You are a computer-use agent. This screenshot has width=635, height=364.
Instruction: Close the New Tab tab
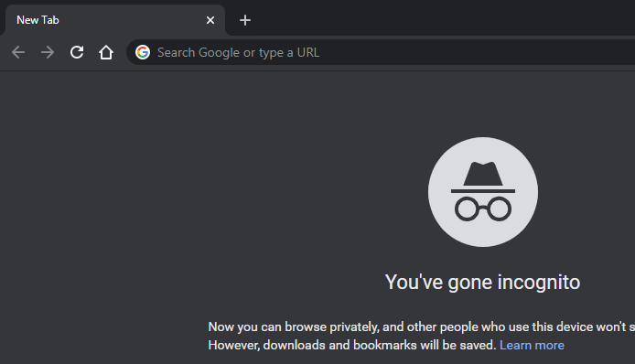[210, 20]
